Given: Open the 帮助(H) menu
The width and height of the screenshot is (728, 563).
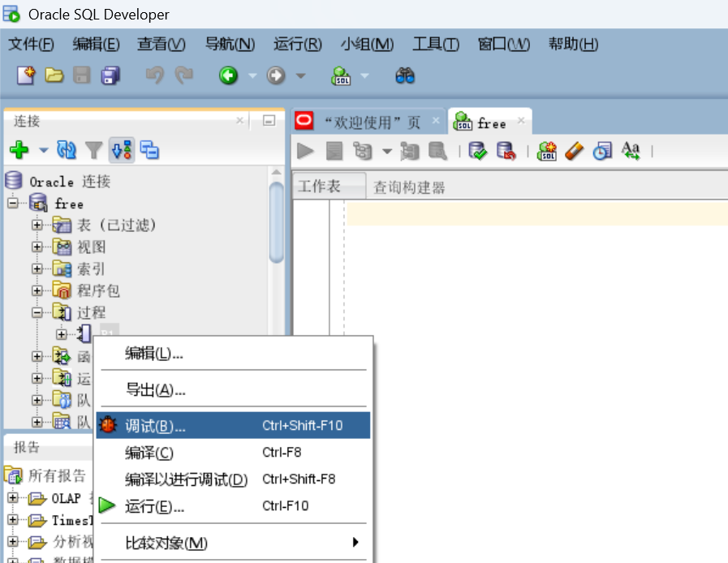Looking at the screenshot, I should coord(574,44).
